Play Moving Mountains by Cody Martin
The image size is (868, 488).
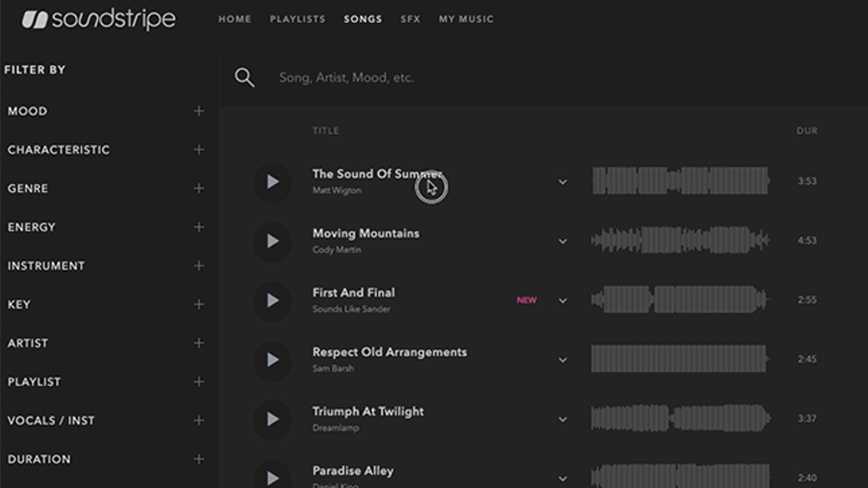pyautogui.click(x=272, y=241)
